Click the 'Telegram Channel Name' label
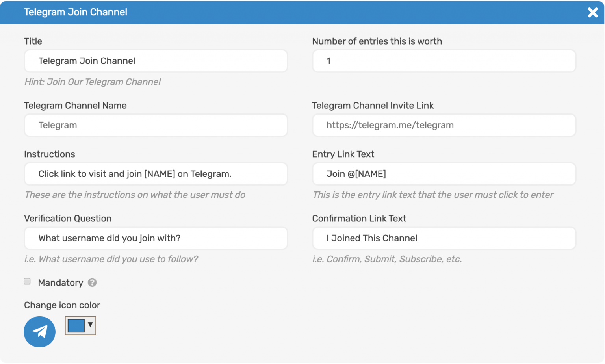605x364 pixels. (75, 106)
